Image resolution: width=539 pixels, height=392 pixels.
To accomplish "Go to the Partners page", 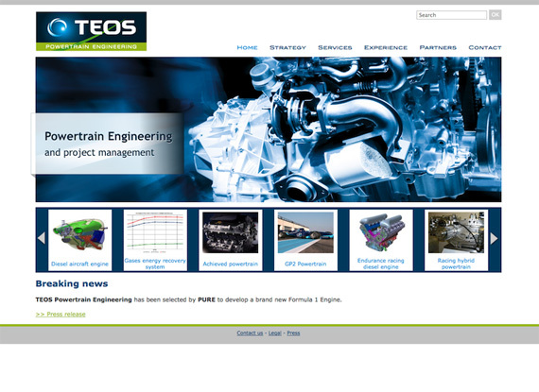I will [438, 47].
